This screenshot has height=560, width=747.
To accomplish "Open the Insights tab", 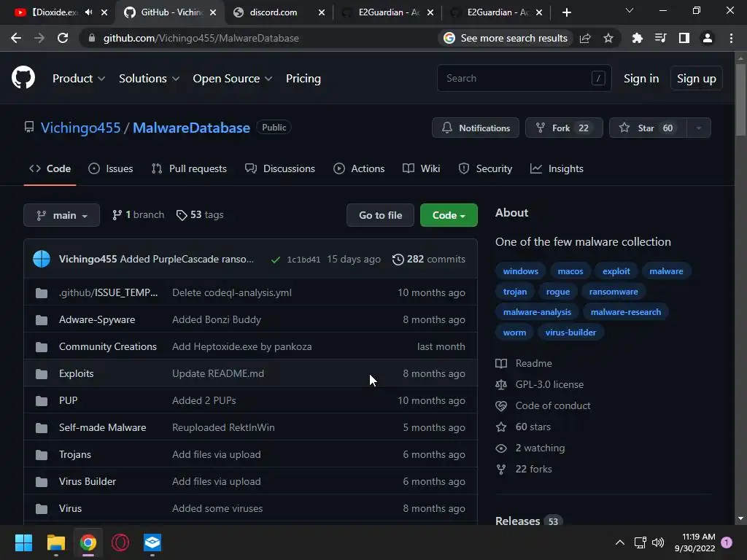I will click(x=557, y=168).
